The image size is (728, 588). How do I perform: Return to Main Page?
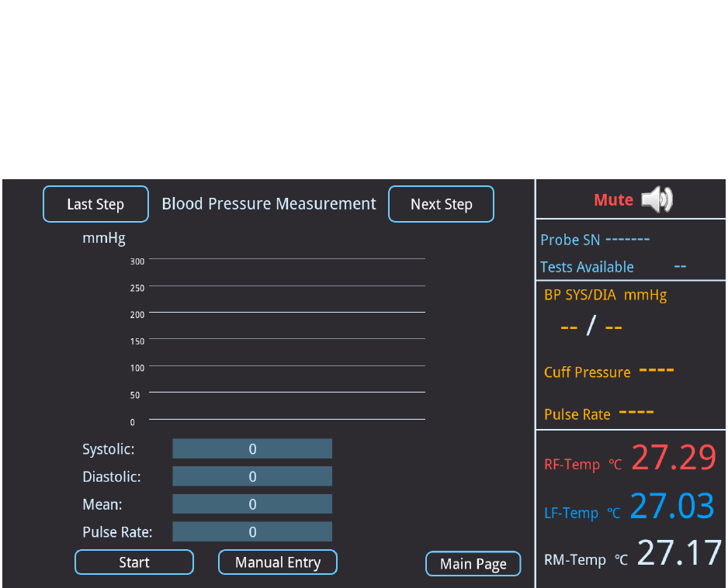coord(473,564)
